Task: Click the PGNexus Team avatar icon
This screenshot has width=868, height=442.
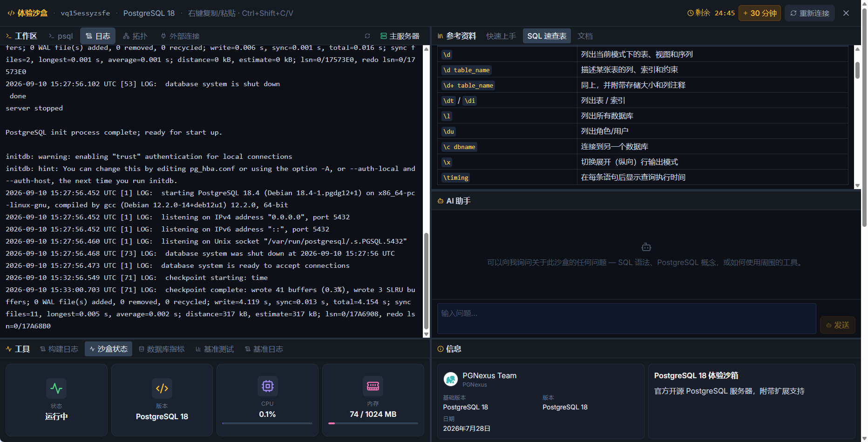Action: (x=450, y=379)
